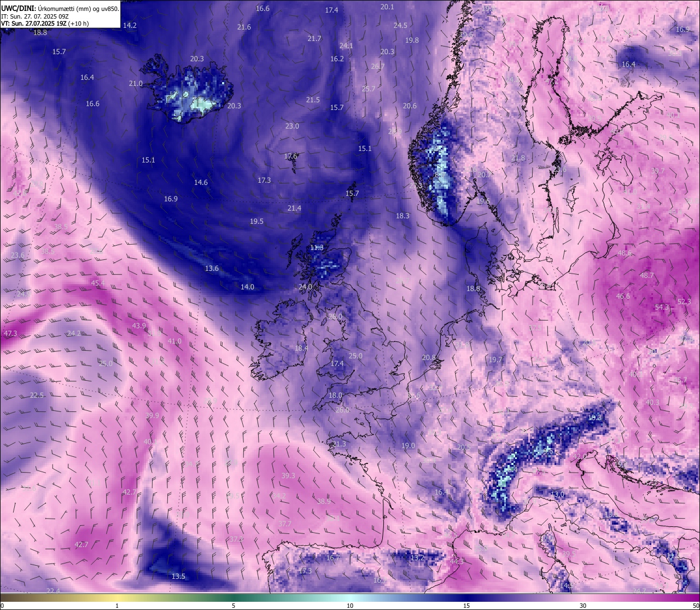This screenshot has height=610, width=700.
Task: Click the 21.5 map value
Action: [x=313, y=100]
